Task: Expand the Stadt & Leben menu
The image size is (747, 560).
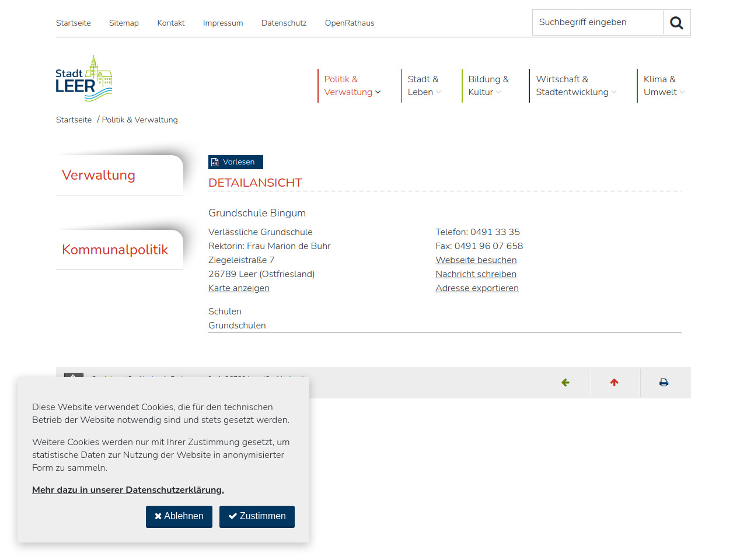Action: [x=424, y=86]
